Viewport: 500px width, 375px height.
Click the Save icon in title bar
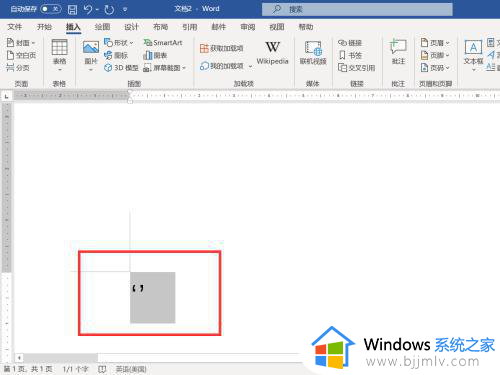point(72,10)
